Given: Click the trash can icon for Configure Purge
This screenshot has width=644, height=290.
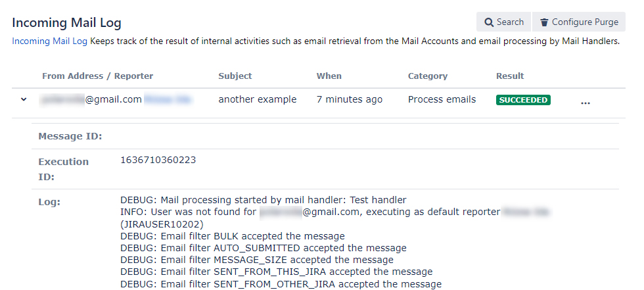Looking at the screenshot, I should pos(544,22).
